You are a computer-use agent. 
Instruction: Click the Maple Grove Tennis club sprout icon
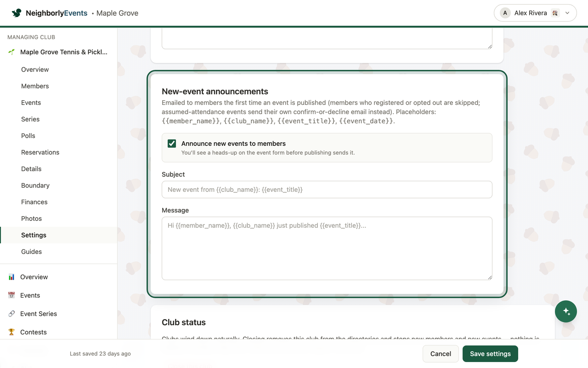(11, 52)
